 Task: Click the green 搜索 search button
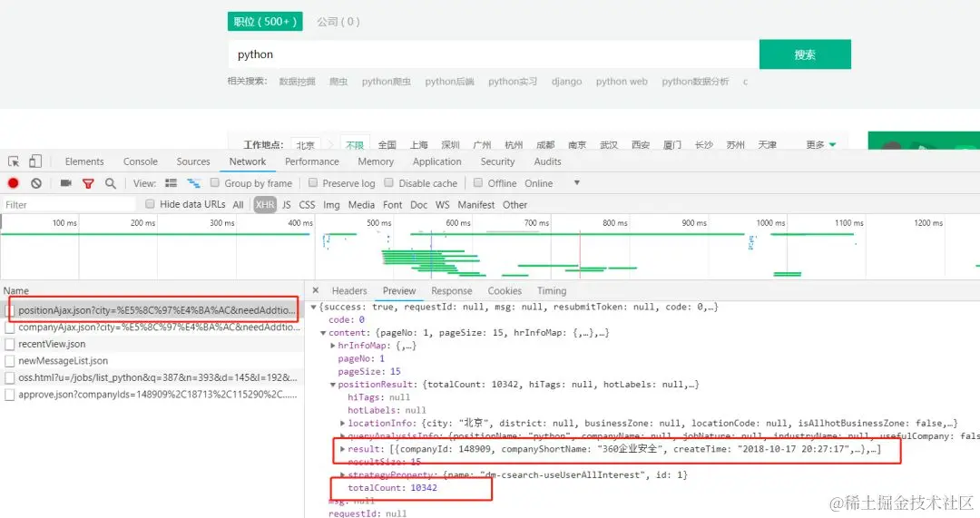pos(805,54)
